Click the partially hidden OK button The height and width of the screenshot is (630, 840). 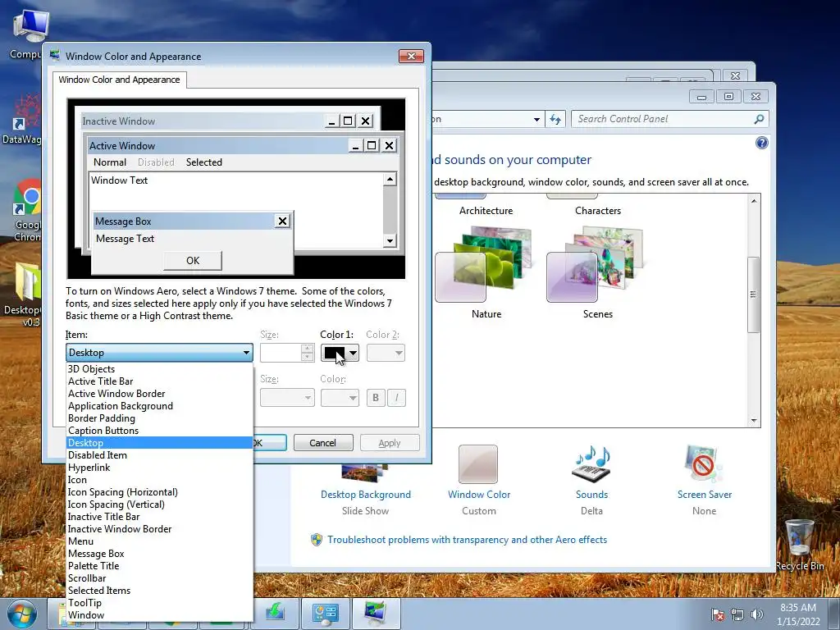click(x=269, y=443)
